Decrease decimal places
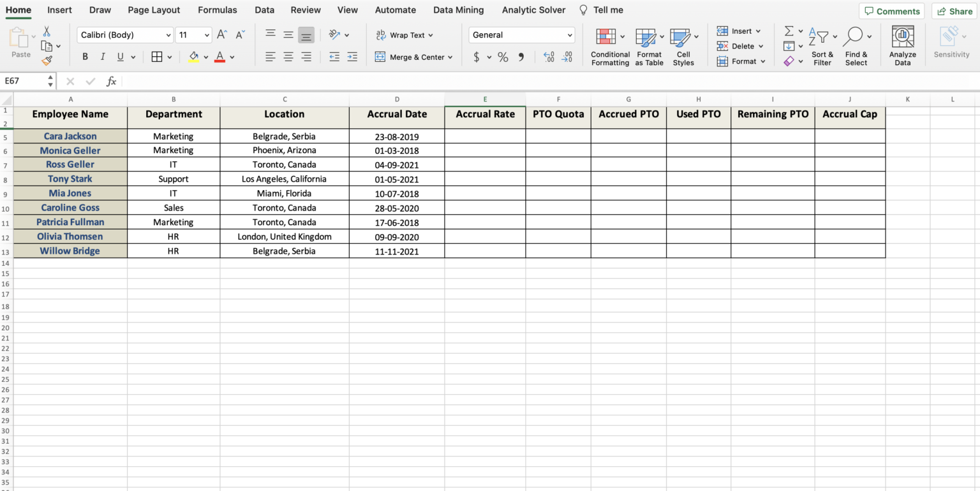The width and height of the screenshot is (980, 491). click(567, 57)
